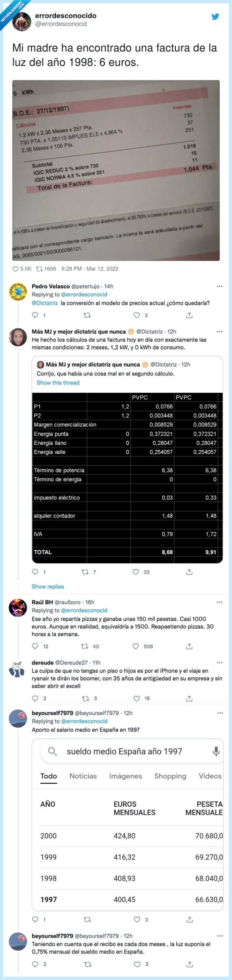Expand Show replies under Dictatriz's tweet
The image size is (232, 980).
tap(47, 586)
